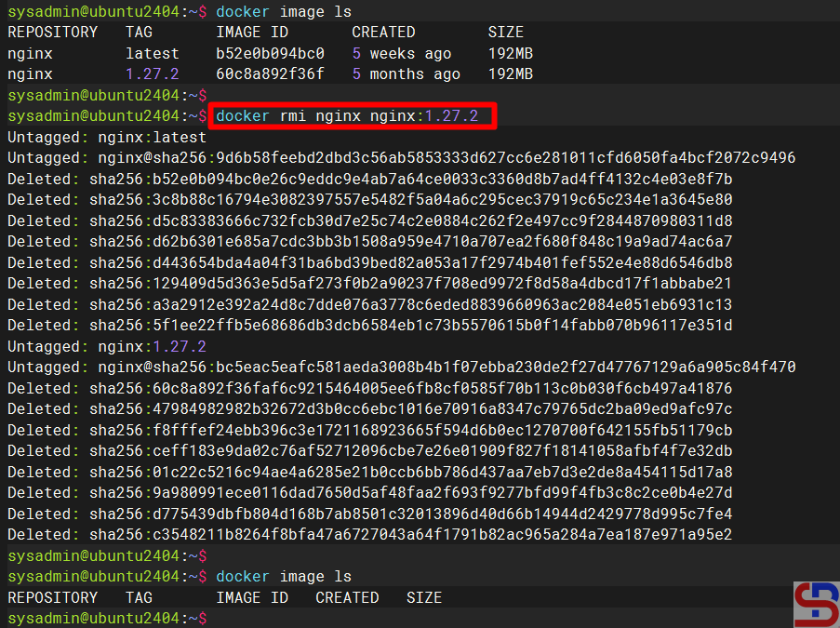Click the 'Untagged: nginx:1.27.2' output line
Image resolution: width=840 pixels, height=628 pixels.
[x=87, y=346]
